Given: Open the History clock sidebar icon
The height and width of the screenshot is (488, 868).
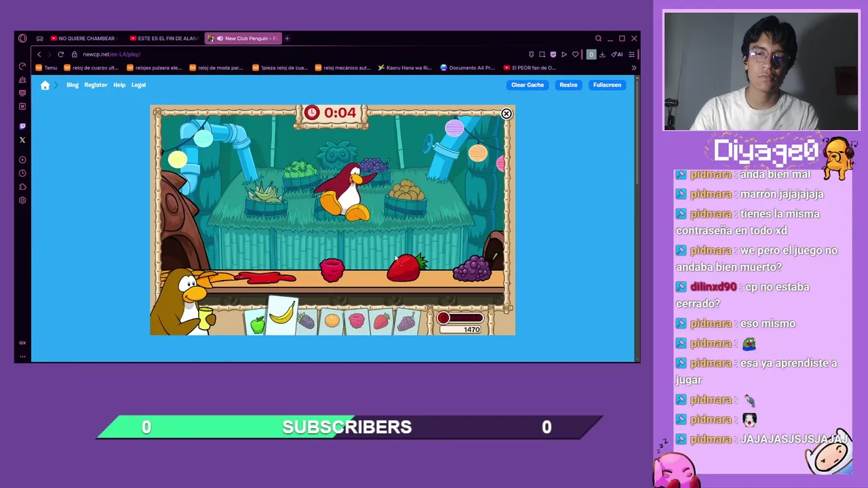Looking at the screenshot, I should click(22, 174).
